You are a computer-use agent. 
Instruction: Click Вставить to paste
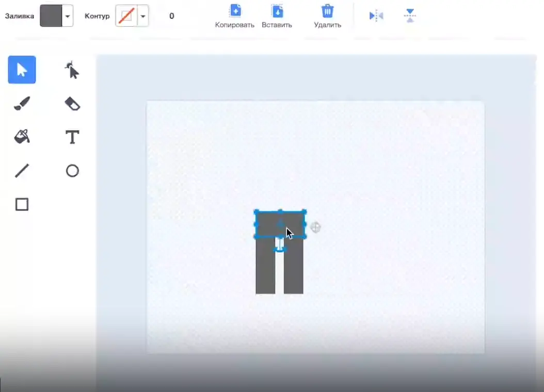pos(277,16)
